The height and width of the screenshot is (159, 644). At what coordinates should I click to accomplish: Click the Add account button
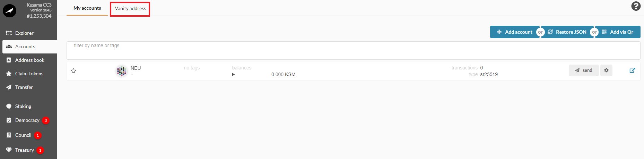point(514,32)
